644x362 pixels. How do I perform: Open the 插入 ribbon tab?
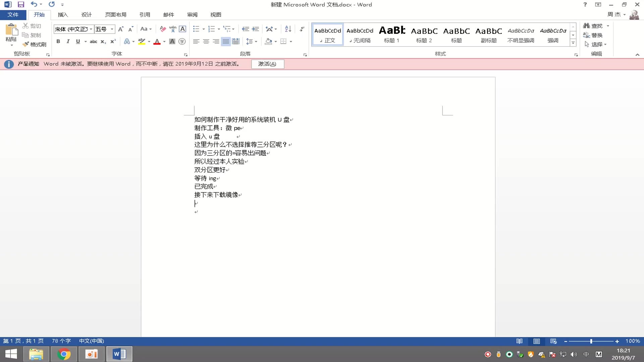pos(63,15)
